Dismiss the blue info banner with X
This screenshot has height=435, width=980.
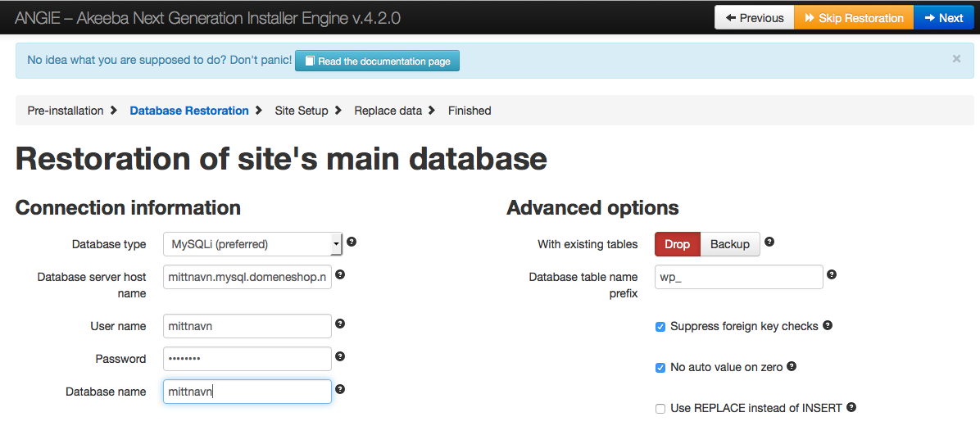956,59
